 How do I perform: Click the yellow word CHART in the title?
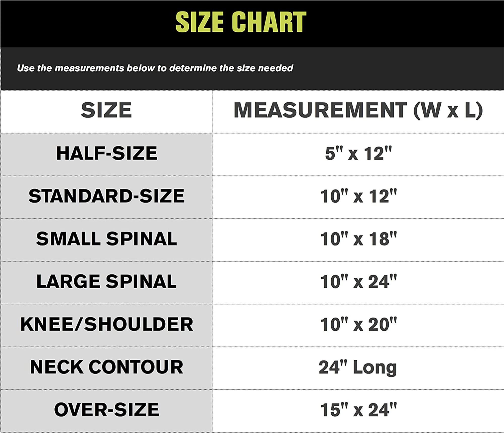pyautogui.click(x=269, y=22)
